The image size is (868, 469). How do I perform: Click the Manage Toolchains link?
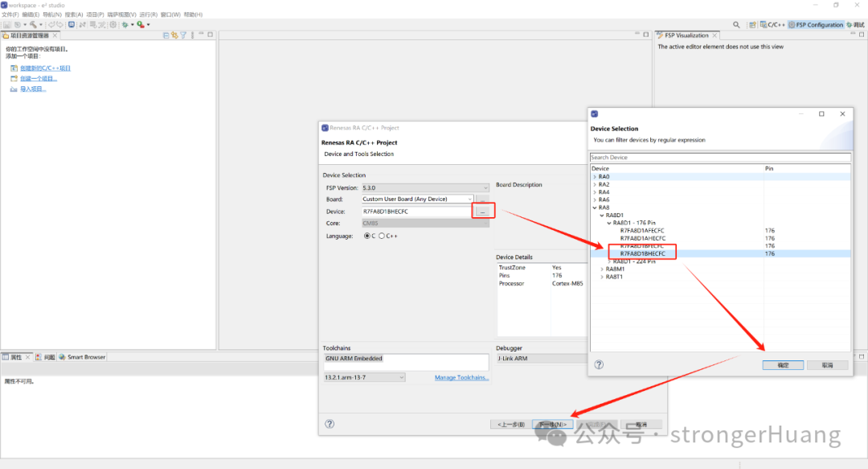(461, 377)
